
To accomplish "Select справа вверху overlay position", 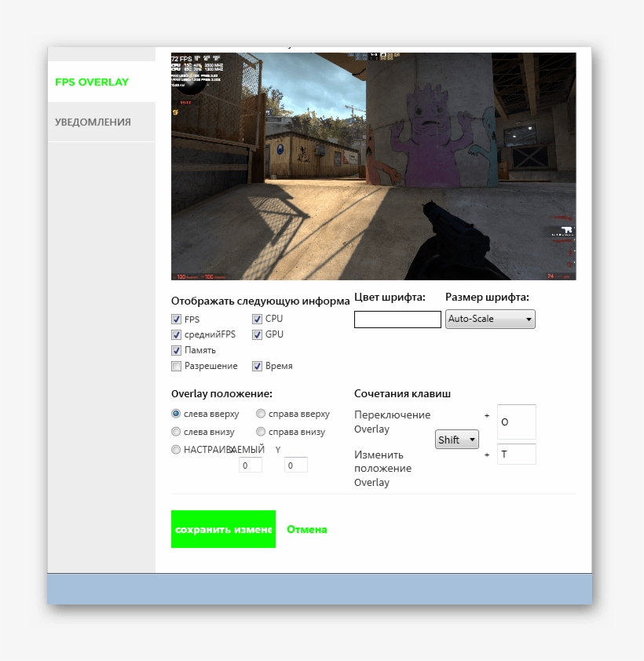I will [x=260, y=413].
